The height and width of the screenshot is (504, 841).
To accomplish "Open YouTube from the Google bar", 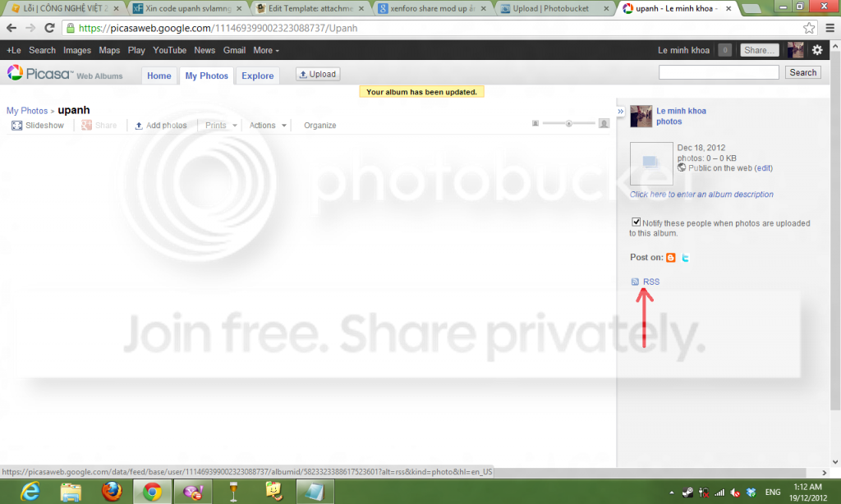I will pyautogui.click(x=169, y=50).
